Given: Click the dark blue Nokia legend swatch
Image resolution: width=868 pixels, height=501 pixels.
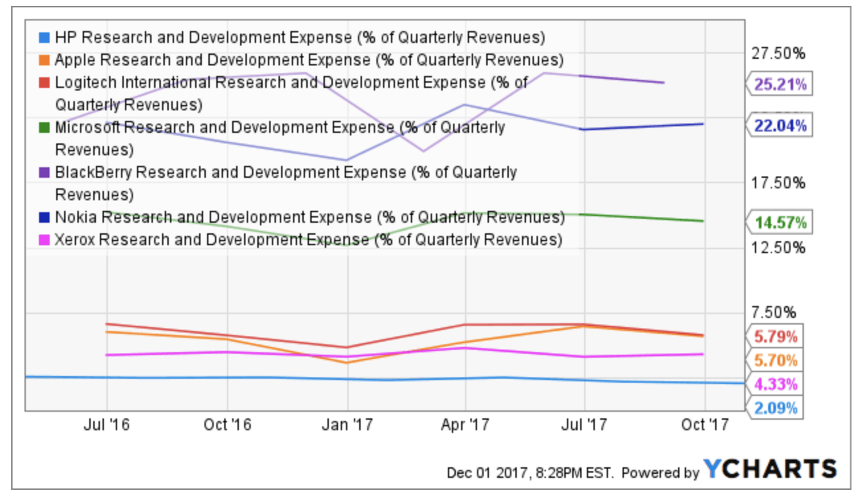Looking at the screenshot, I should point(44,217).
